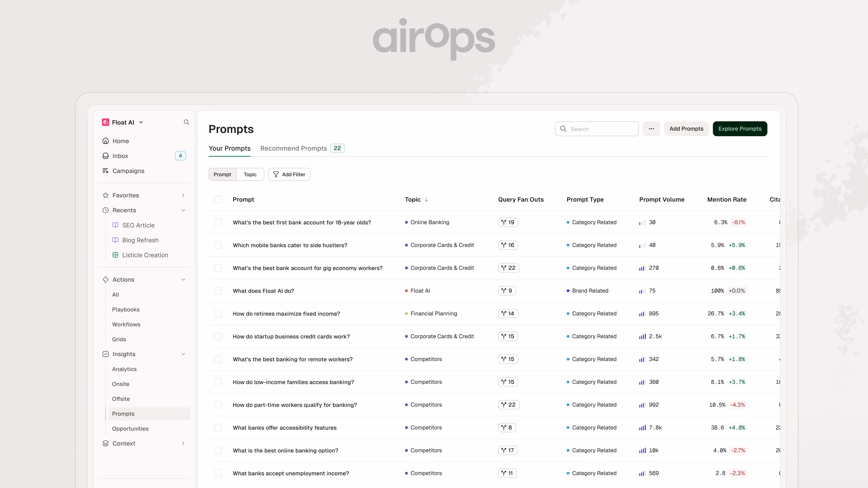Switch grouping to Topic
Image resolution: width=868 pixels, height=488 pixels.
(x=250, y=174)
